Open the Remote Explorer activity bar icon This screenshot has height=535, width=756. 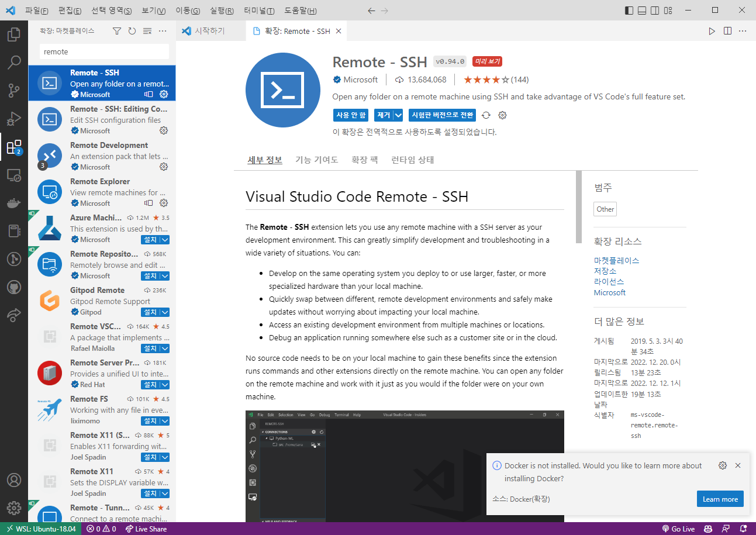coord(14,175)
